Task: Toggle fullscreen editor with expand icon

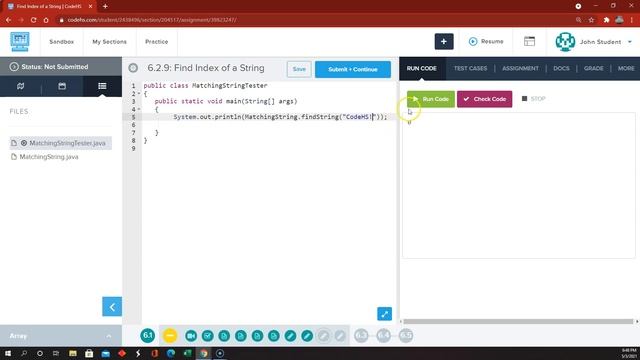Action: (x=384, y=313)
